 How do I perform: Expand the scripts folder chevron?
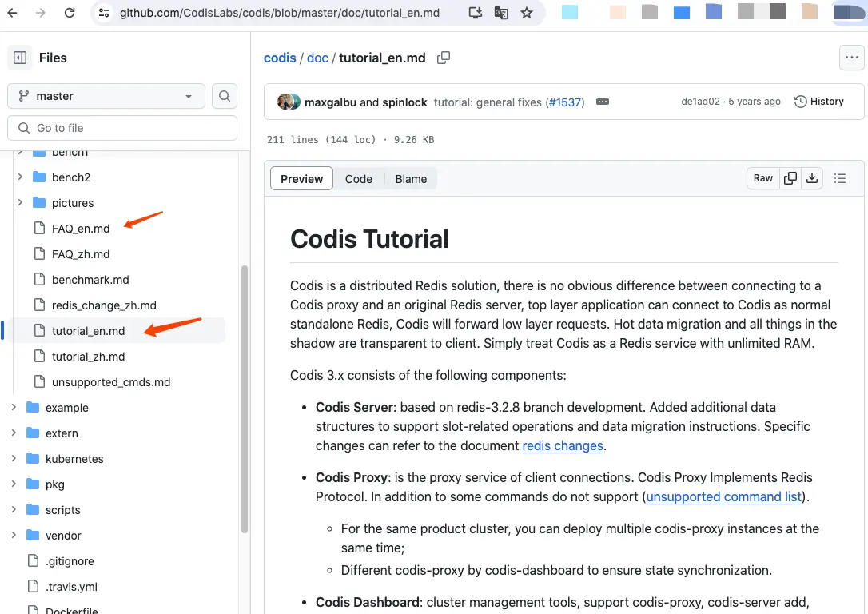coord(14,509)
